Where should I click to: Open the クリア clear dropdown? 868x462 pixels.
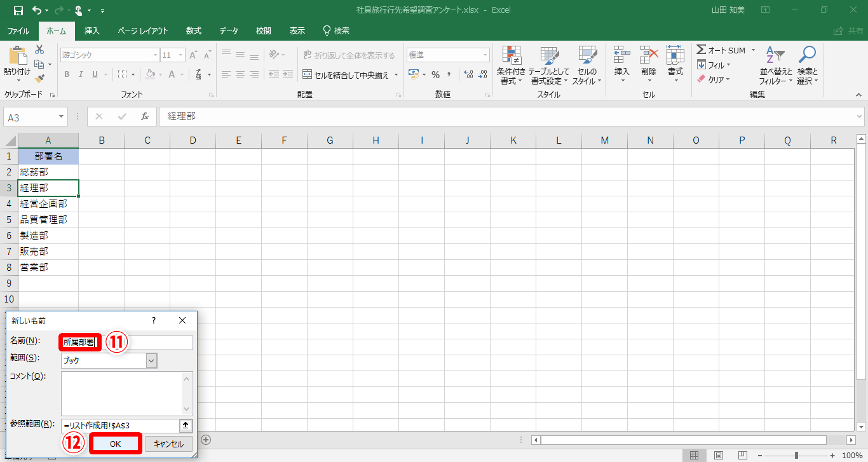pyautogui.click(x=713, y=79)
